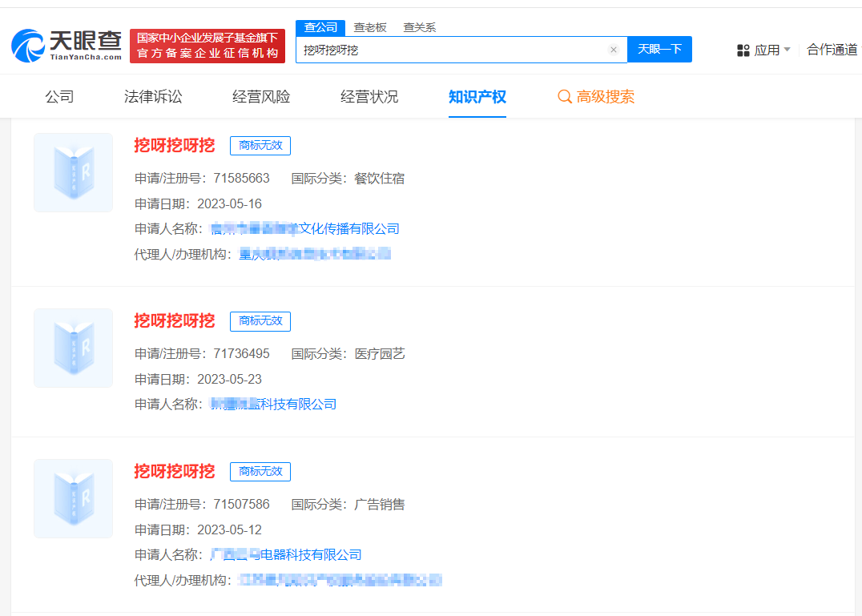The width and height of the screenshot is (862, 616).
Task: Clear the search box with the X icon
Action: 614,50
